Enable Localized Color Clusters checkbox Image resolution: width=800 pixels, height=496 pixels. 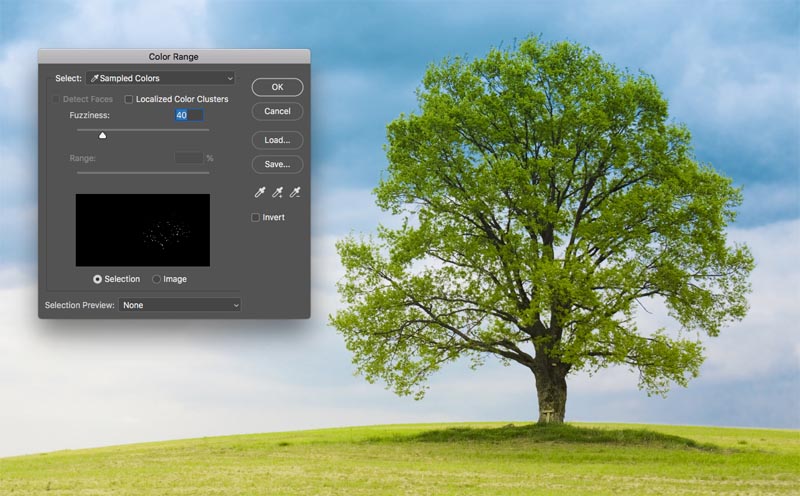pyautogui.click(x=129, y=99)
